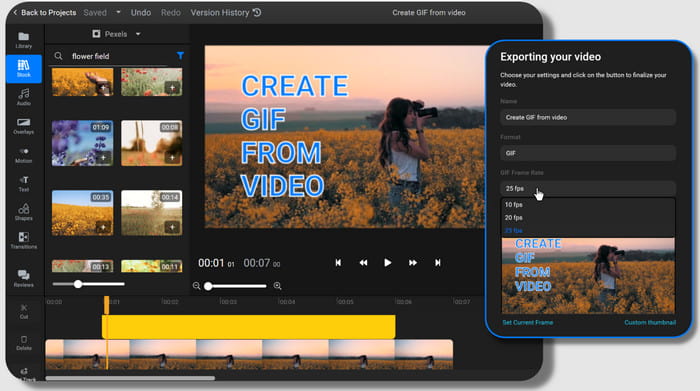Open the Text tool panel
This screenshot has width=700, height=391.
click(x=24, y=183)
